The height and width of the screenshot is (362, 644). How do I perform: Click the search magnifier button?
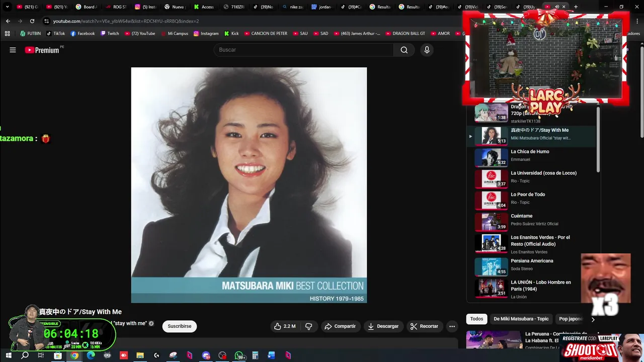coord(404,50)
